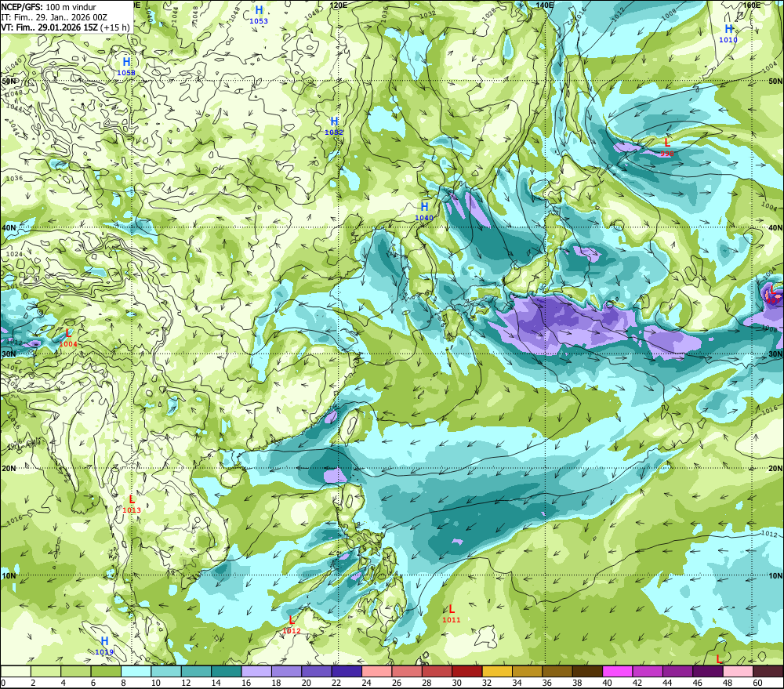Pick the dark teal 14–16 legend swatch
Screen dimensions: 784x689
point(227,671)
